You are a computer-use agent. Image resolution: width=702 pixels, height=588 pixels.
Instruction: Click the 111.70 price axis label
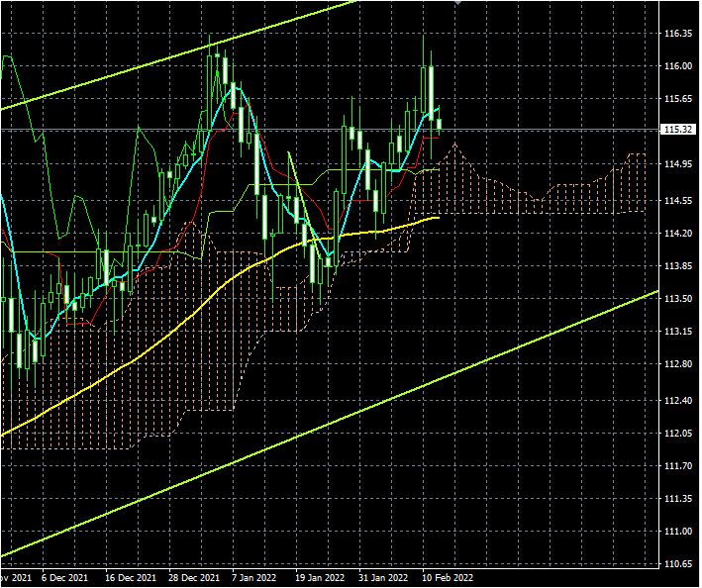pos(678,466)
